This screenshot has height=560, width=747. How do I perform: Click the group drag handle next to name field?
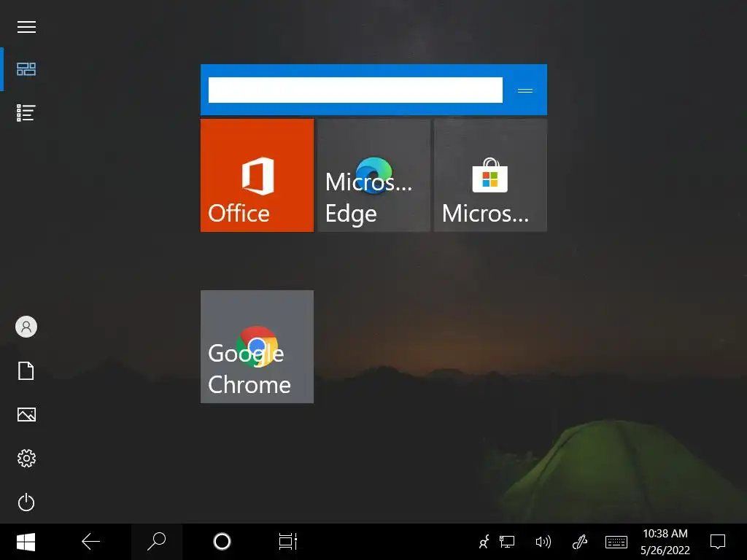525,90
